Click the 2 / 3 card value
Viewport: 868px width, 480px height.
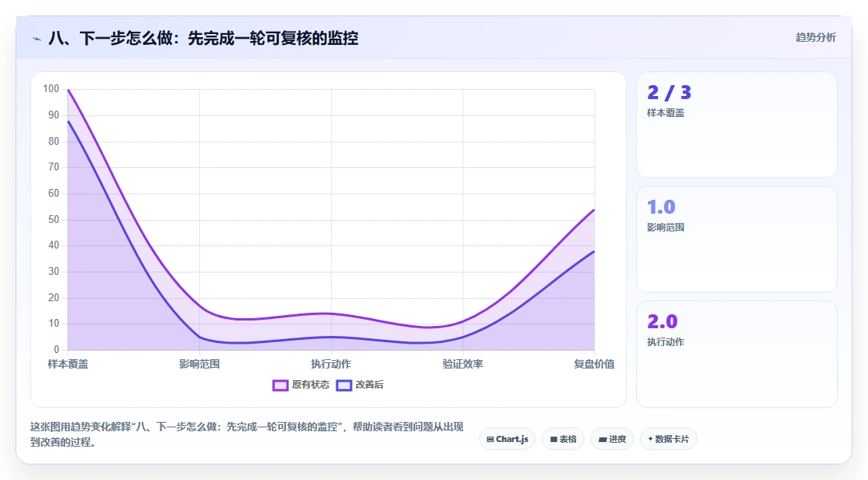670,93
